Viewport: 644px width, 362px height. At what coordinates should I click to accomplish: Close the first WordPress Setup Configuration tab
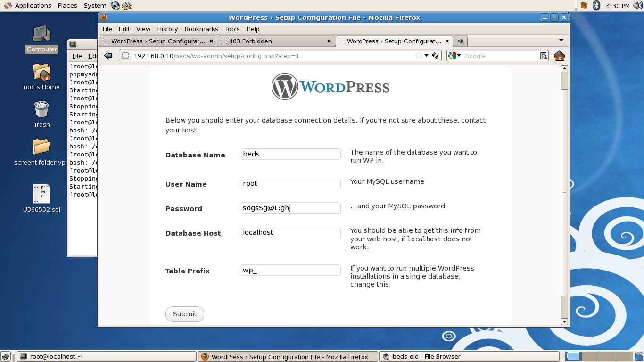211,41
